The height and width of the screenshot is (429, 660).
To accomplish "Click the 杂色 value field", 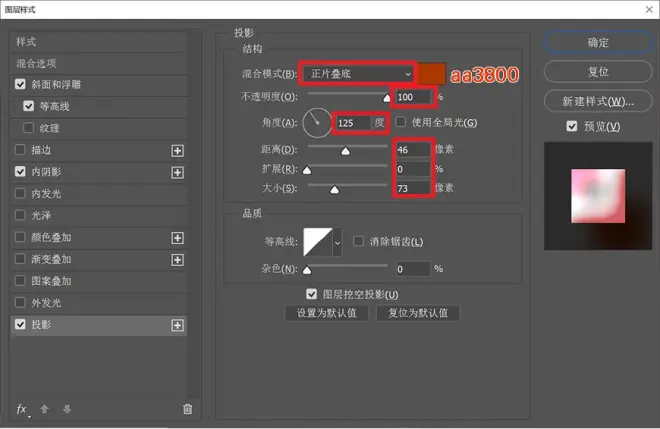I will pos(413,269).
